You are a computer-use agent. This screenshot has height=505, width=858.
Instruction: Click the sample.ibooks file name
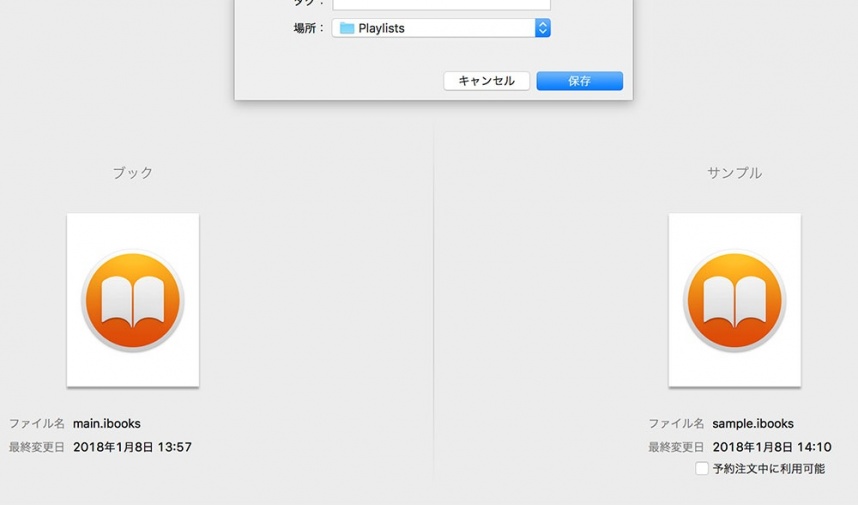tap(753, 424)
